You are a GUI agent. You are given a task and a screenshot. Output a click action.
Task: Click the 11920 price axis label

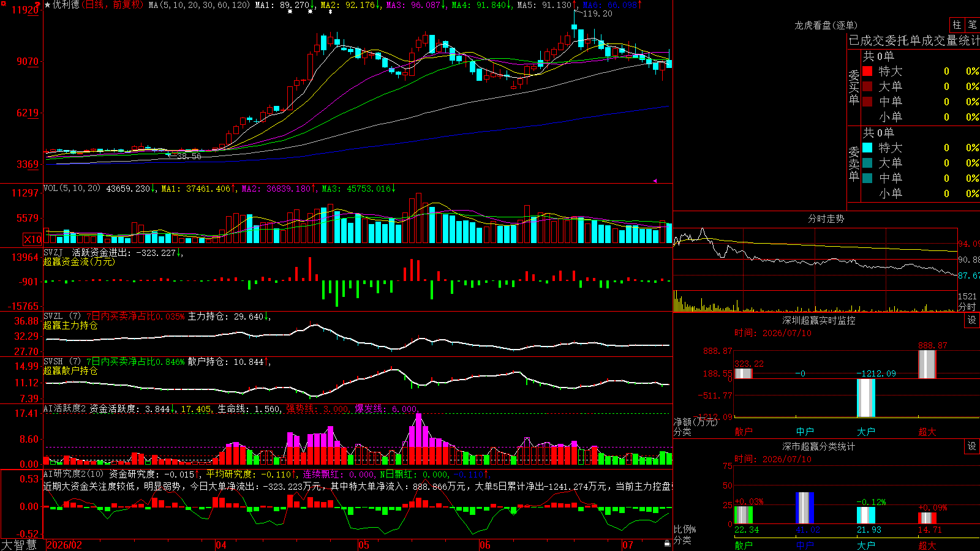coord(25,10)
